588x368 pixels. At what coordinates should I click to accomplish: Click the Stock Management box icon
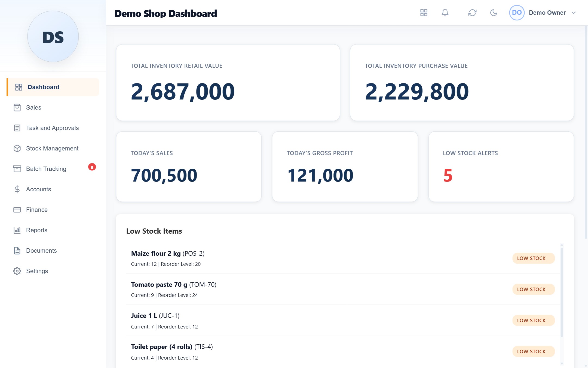(17, 148)
